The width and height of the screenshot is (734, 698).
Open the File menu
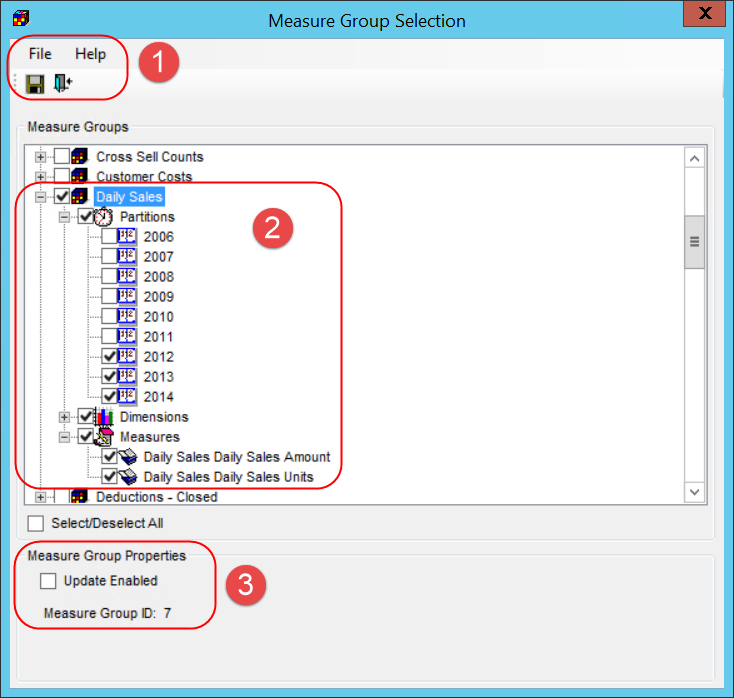pyautogui.click(x=40, y=54)
